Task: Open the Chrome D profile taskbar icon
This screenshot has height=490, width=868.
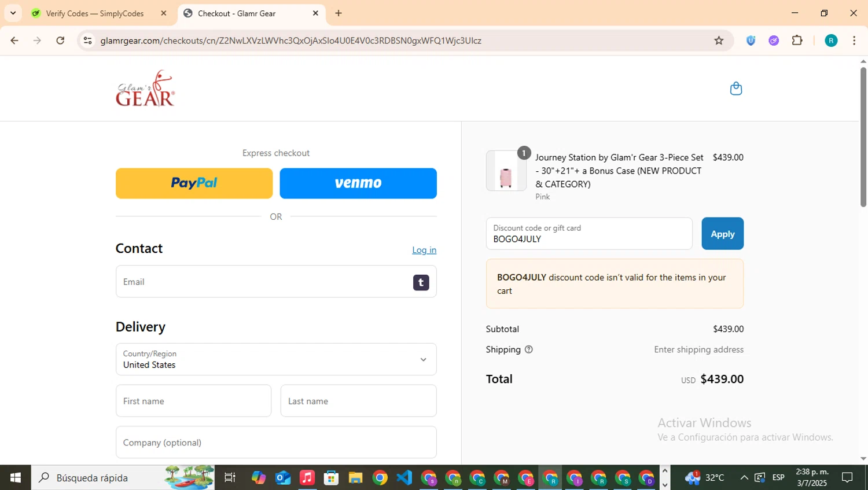Action: coord(646,477)
